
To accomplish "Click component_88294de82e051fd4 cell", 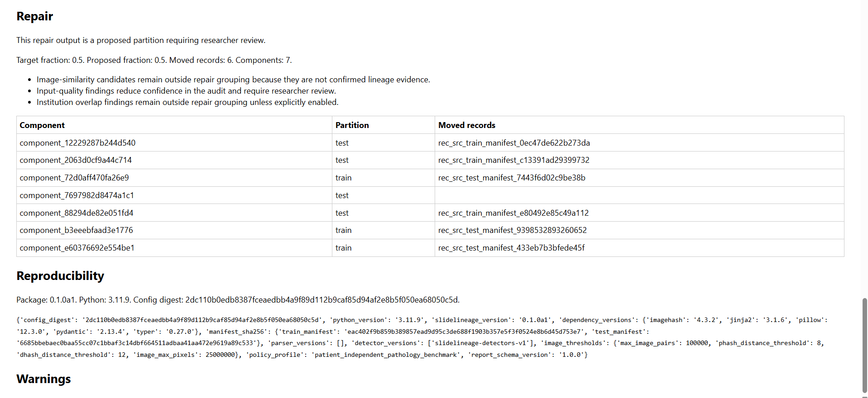I will point(174,213).
